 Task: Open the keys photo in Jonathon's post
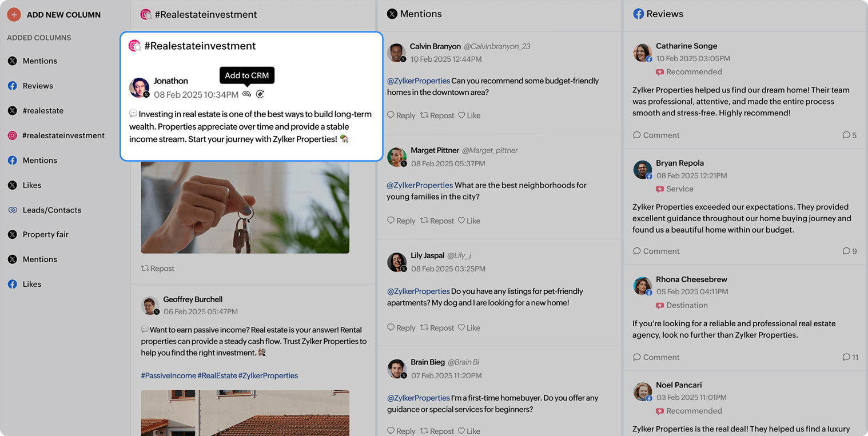pos(245,207)
